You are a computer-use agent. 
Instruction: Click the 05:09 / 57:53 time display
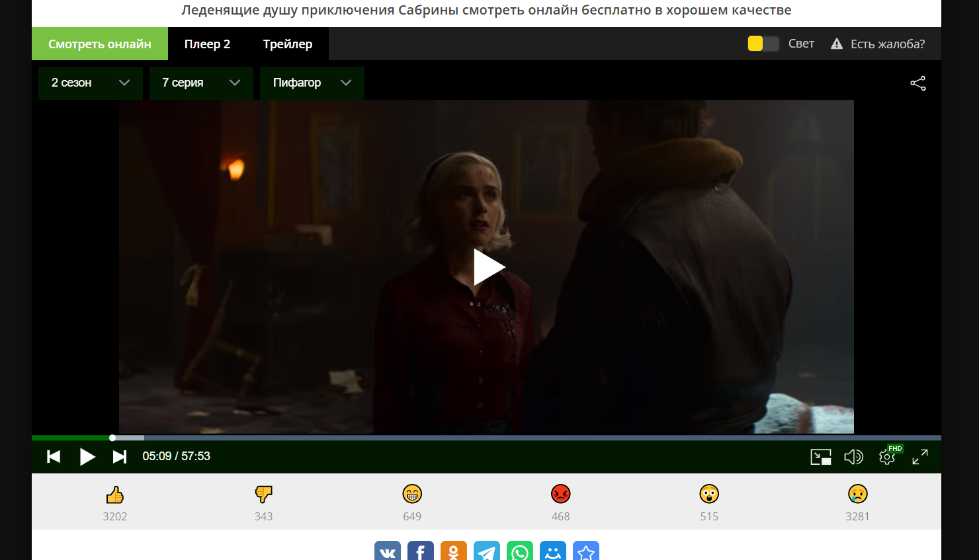(177, 456)
